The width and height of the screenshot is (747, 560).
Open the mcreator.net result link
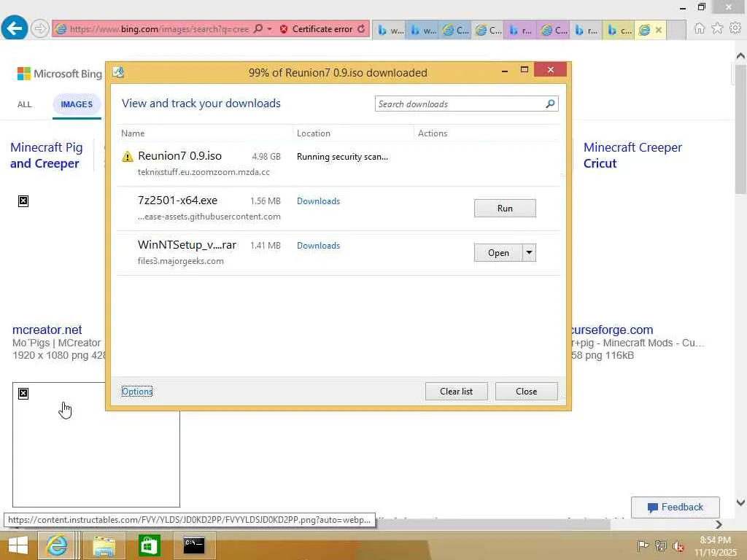point(47,330)
